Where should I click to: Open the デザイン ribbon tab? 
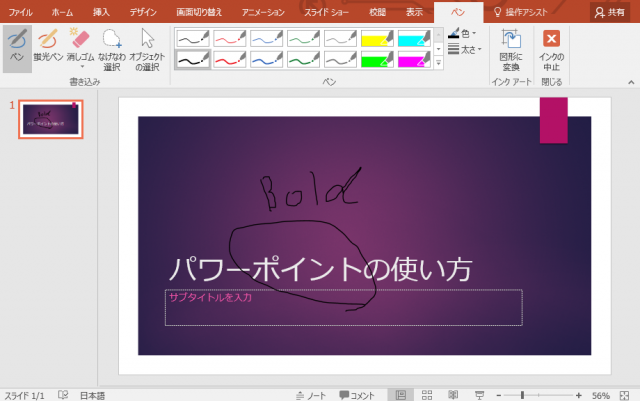click(143, 12)
